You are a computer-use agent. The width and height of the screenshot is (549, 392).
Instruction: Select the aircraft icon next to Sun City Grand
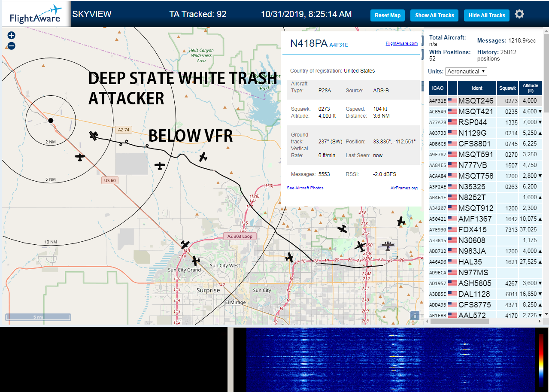point(195,261)
